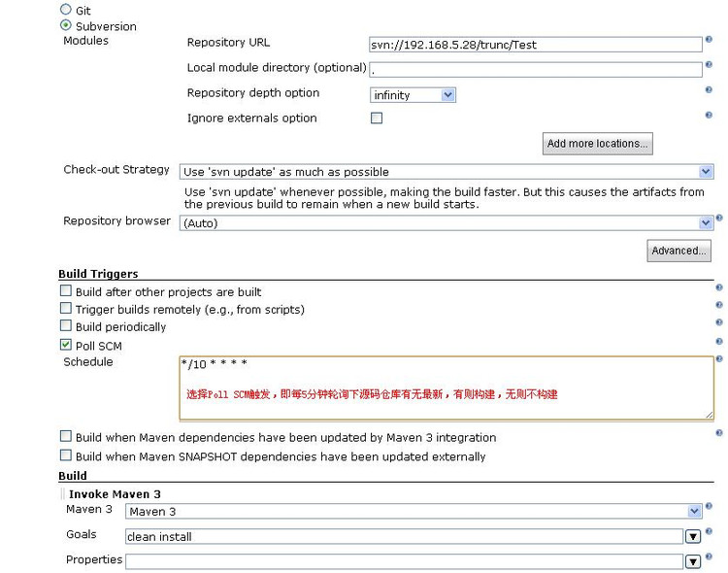Image resolution: width=728 pixels, height=573 pixels.
Task: Click Add more locations button
Action: click(598, 144)
